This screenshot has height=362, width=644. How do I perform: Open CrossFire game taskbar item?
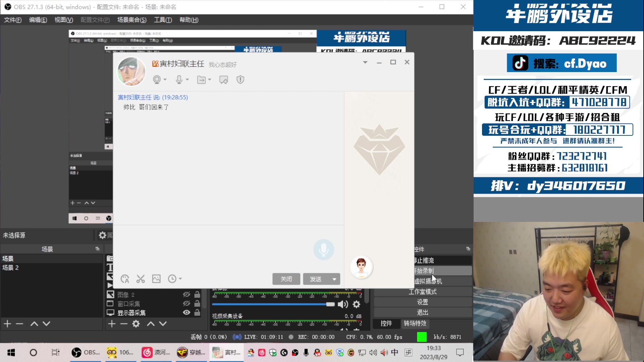pos(191,353)
